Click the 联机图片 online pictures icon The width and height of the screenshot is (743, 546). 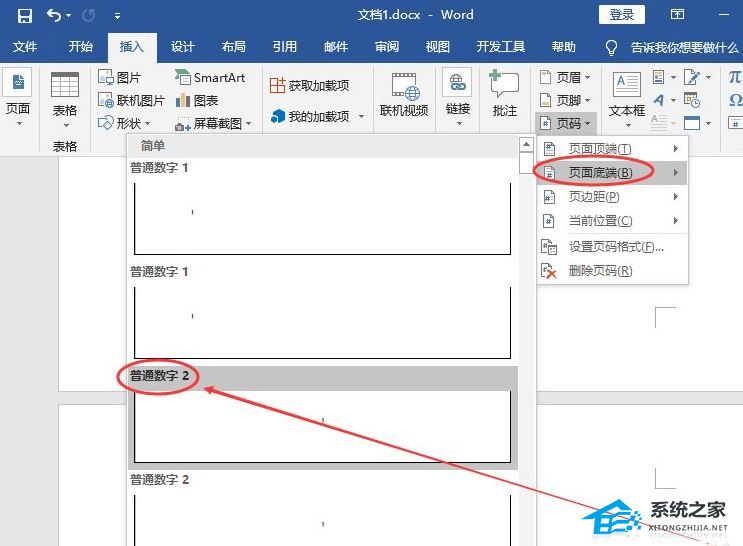point(105,100)
